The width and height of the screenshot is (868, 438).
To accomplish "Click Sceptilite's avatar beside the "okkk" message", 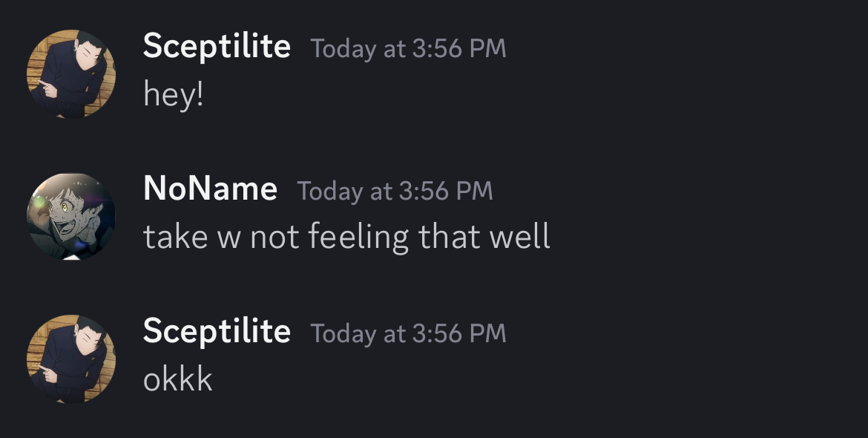I will (71, 359).
